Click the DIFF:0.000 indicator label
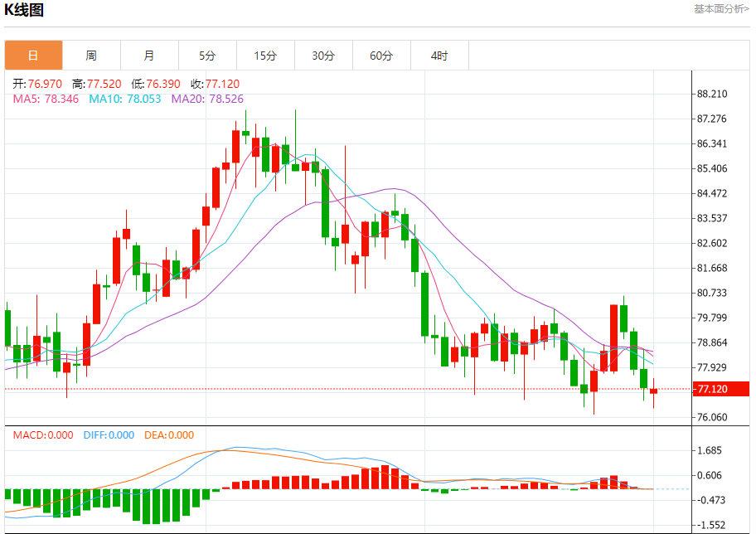The image size is (756, 534). click(109, 435)
